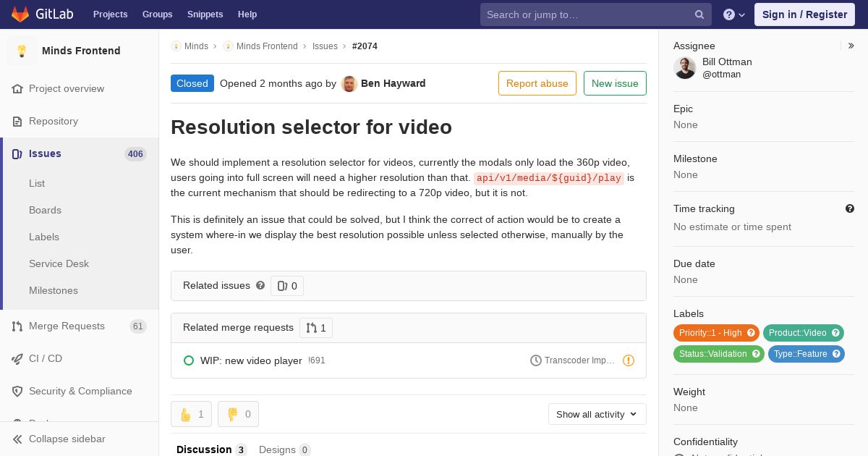Click the Closed status badge
The image size is (868, 456).
pyautogui.click(x=192, y=83)
